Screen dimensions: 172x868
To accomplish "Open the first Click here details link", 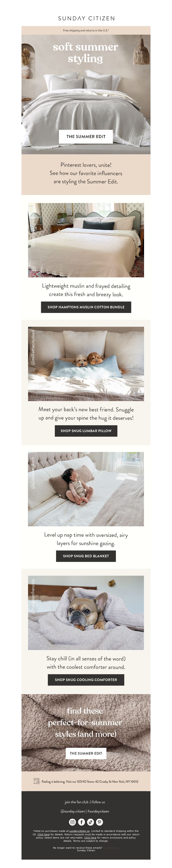I will click(43, 834).
